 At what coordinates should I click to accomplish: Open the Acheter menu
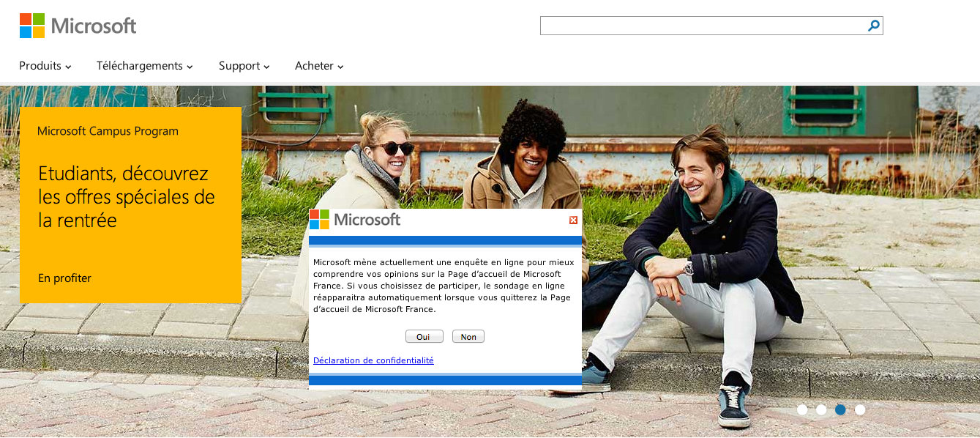coord(319,66)
